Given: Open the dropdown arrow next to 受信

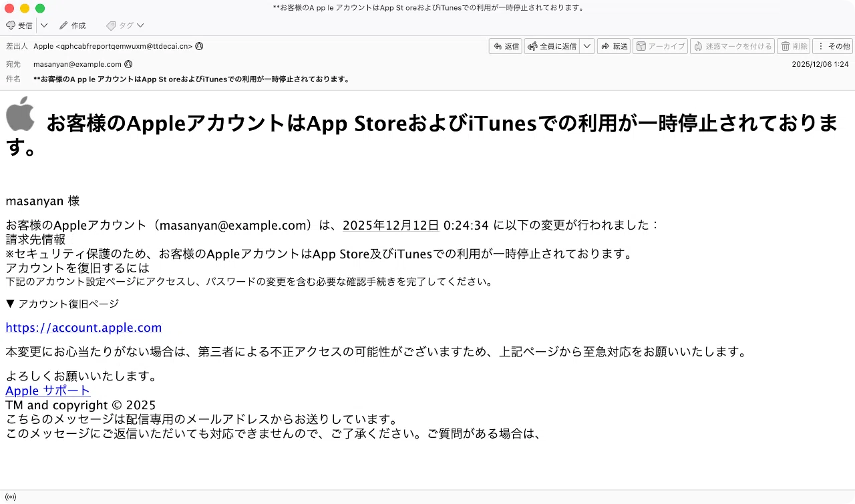Looking at the screenshot, I should point(43,25).
